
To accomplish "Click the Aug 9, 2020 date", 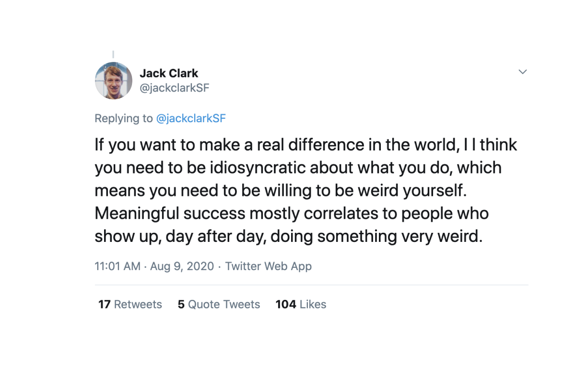I will [x=182, y=266].
